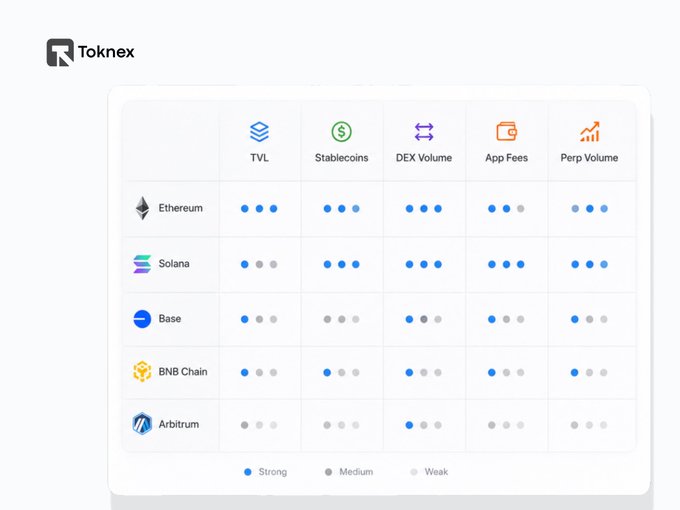Click the BNB Chain yellow logo
The width and height of the screenshot is (680, 510).
tap(142, 372)
